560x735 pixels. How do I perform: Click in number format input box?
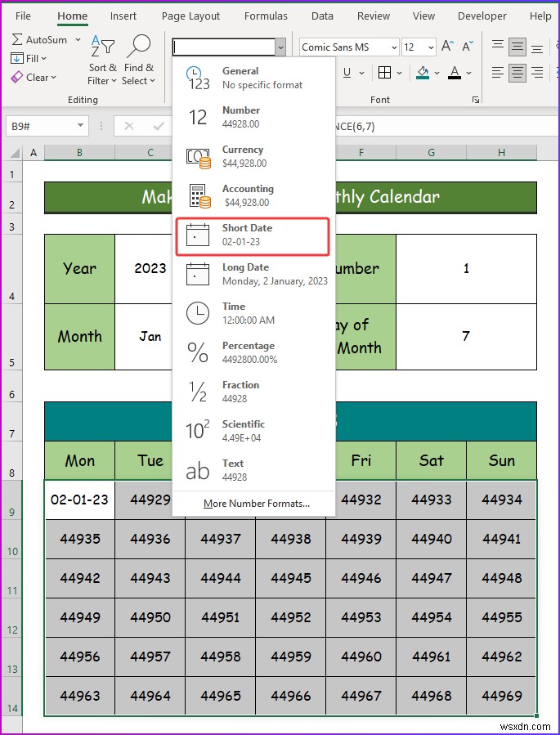[224, 47]
